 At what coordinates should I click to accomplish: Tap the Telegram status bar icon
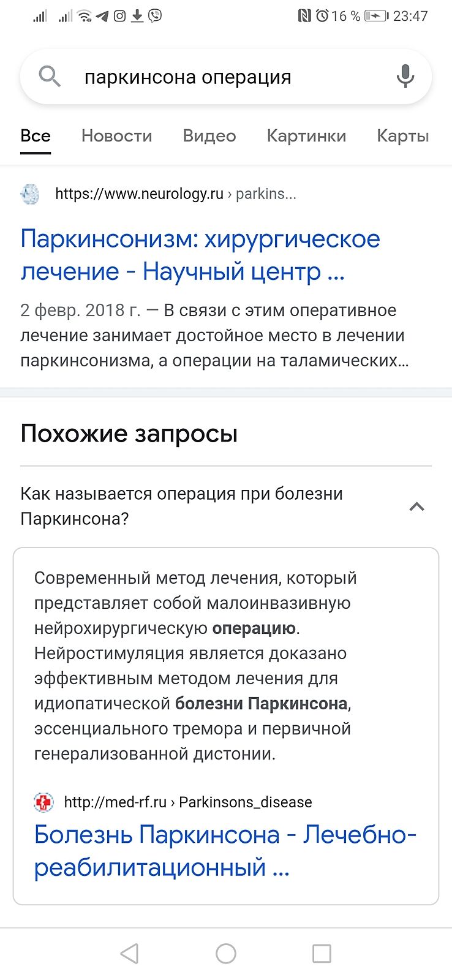[102, 16]
